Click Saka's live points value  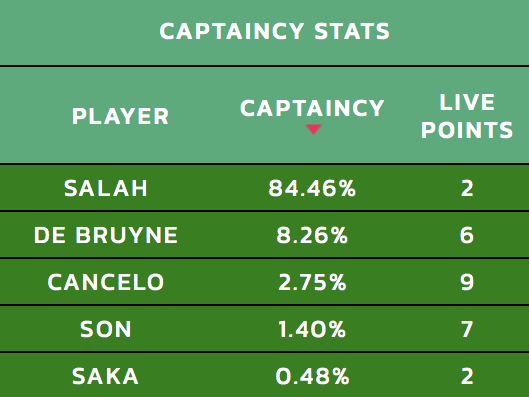[x=467, y=376]
